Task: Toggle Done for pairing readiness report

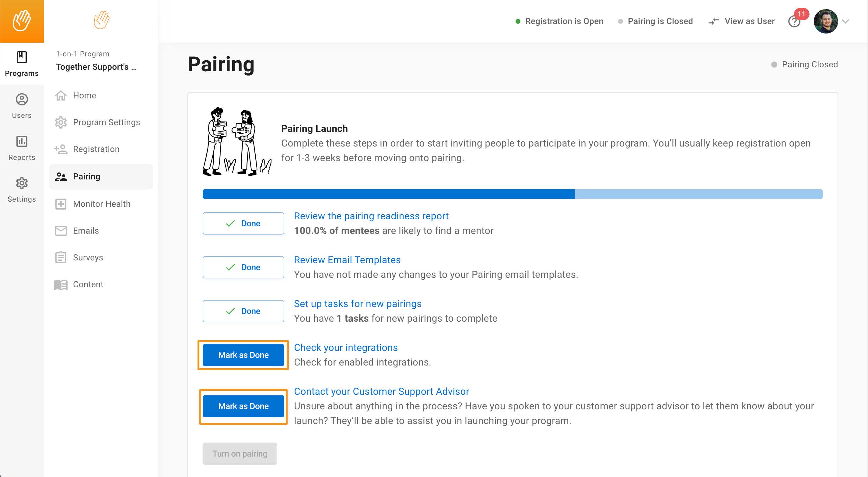Action: click(243, 223)
